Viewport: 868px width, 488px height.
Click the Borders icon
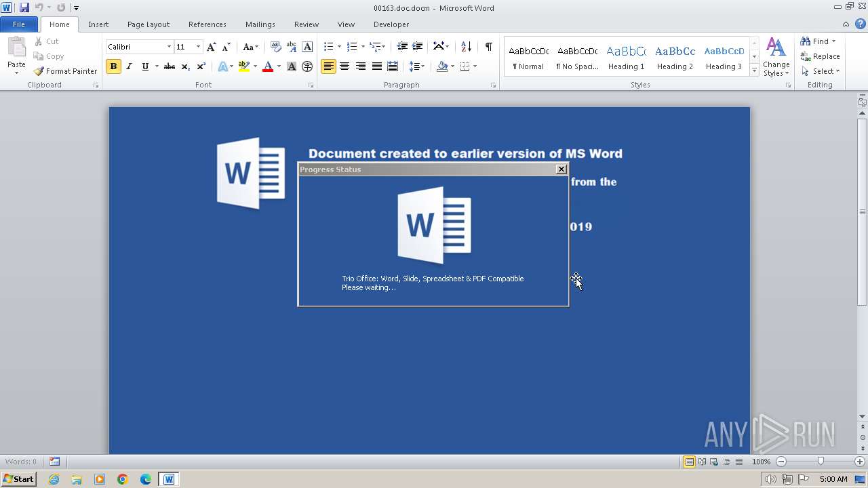coord(465,66)
